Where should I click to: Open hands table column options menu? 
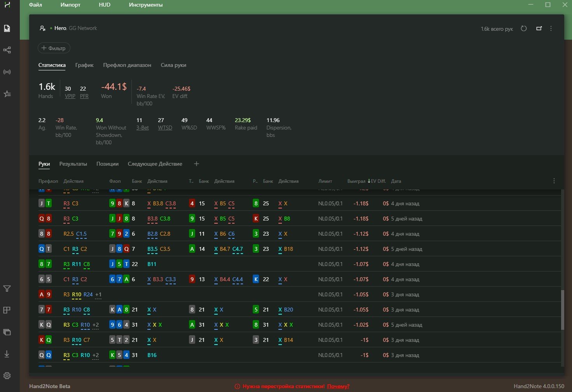point(554,181)
